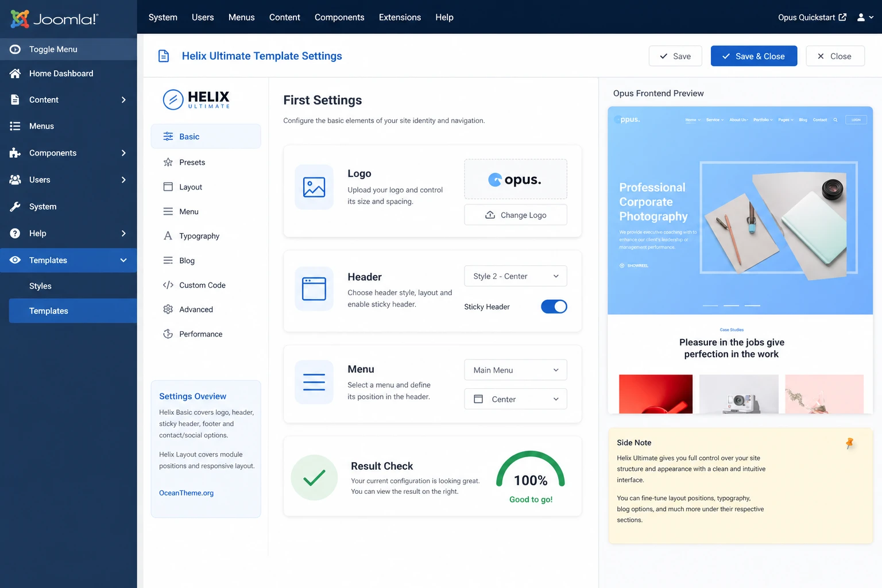Click the Save & Close button
The width and height of the screenshot is (882, 588).
[754, 56]
